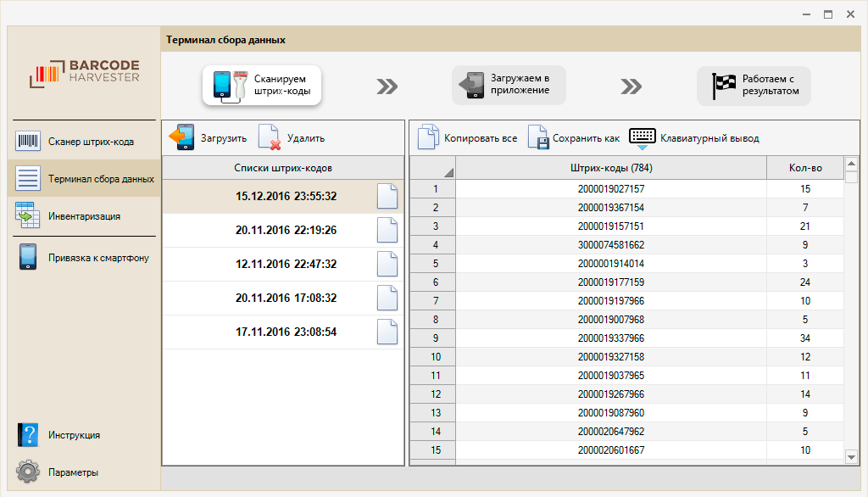Click the Сохранить как floppy icon
The width and height of the screenshot is (868, 497).
click(537, 137)
